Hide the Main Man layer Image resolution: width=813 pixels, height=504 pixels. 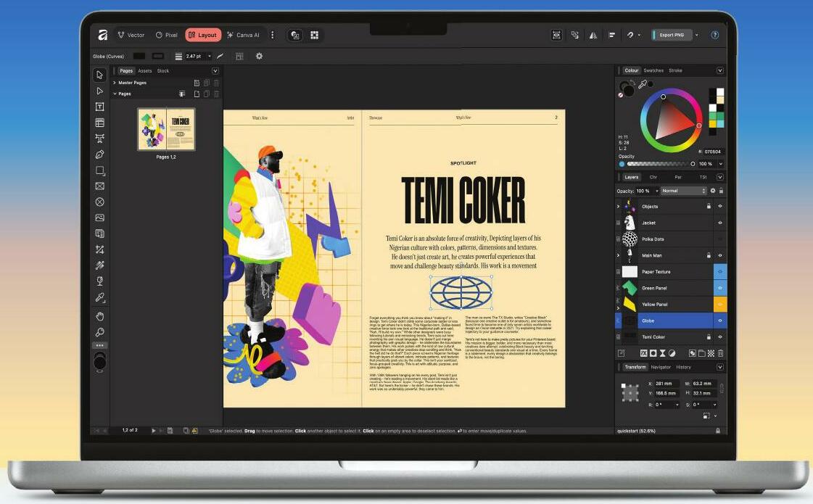click(719, 255)
